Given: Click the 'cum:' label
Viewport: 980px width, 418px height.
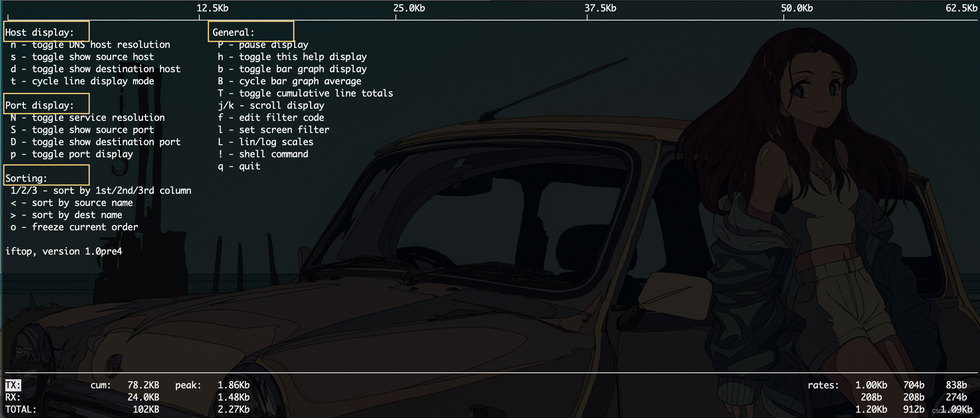Looking at the screenshot, I should 101,385.
